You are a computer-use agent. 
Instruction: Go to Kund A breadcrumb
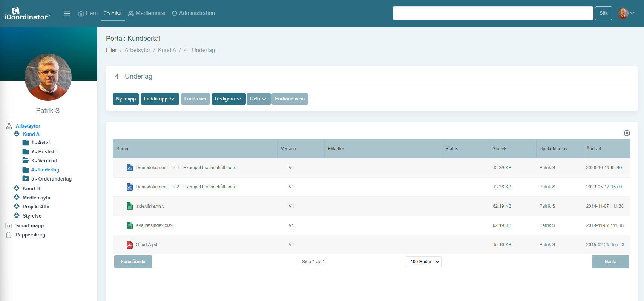[x=167, y=50]
